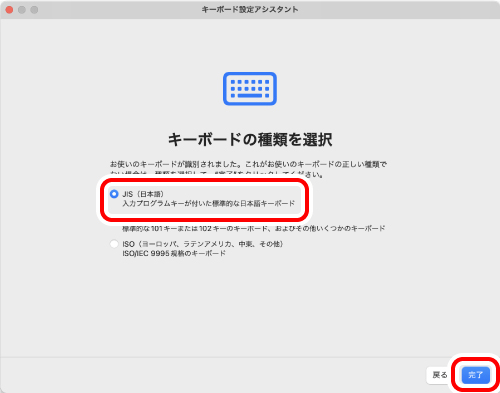
Task: Click the ISO（ヨーロッパ、ラテンアメリカ）label text
Action: tap(203, 244)
